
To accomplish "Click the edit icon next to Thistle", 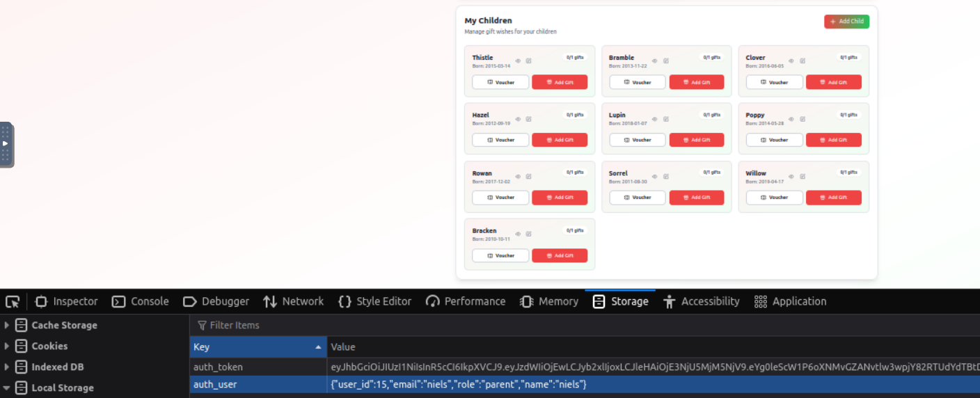I will 529,61.
